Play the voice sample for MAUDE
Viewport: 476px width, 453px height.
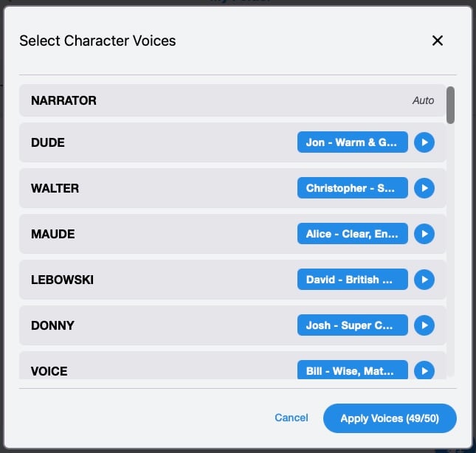[424, 234]
